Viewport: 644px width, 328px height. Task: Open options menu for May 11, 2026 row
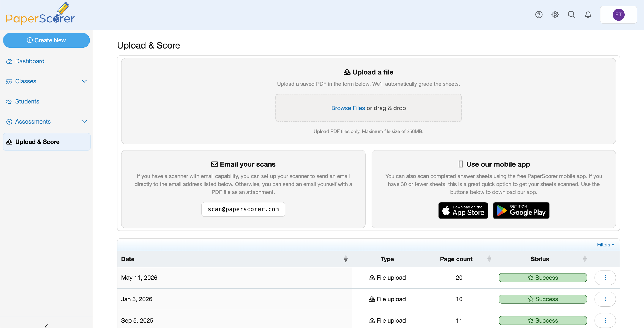click(x=605, y=278)
